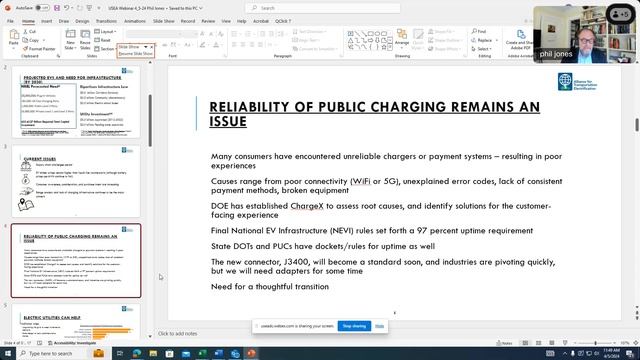Open Excel from the taskbar
The width and height of the screenshot is (640, 360).
click(202, 353)
